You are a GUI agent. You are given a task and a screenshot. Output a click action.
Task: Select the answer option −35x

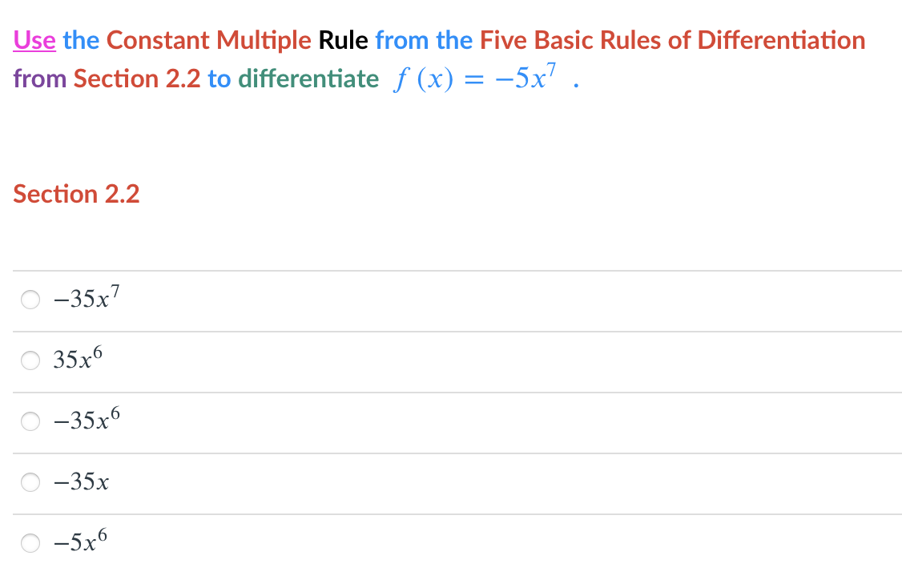point(30,481)
